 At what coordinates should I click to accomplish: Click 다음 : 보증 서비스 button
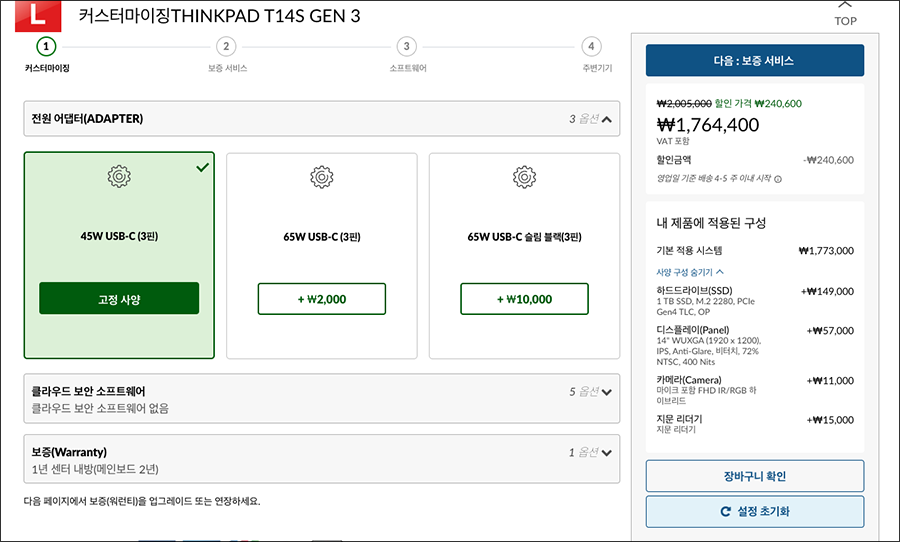pyautogui.click(x=754, y=60)
